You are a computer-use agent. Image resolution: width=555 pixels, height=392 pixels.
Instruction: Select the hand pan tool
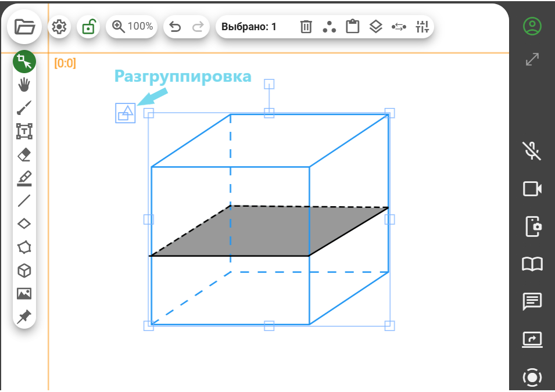coord(24,85)
